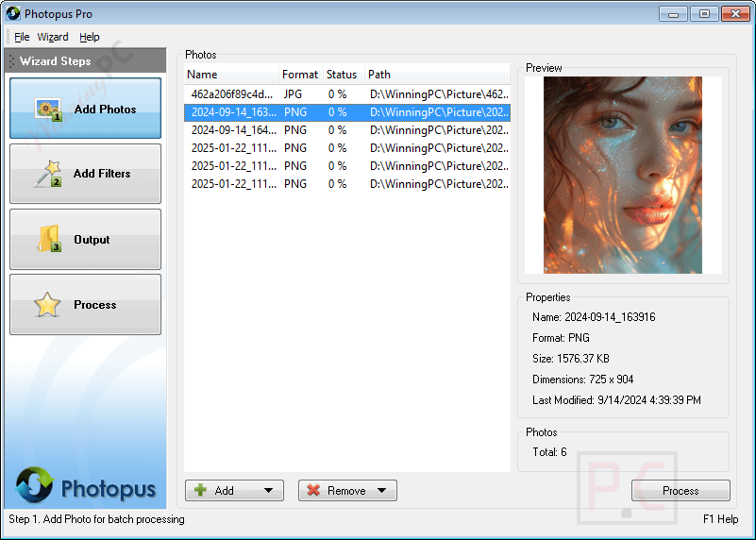
Task: Click the D:\WinningPC\Picture\462.. path cell
Action: pyautogui.click(x=439, y=94)
